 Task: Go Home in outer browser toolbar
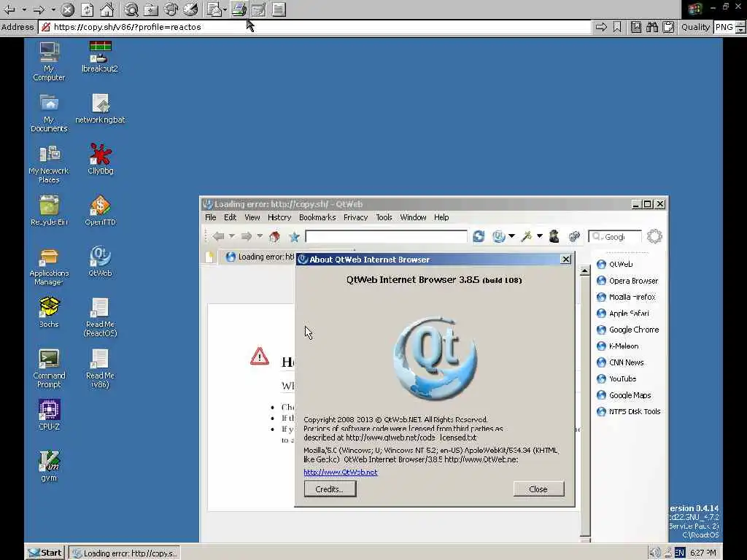(107, 9)
